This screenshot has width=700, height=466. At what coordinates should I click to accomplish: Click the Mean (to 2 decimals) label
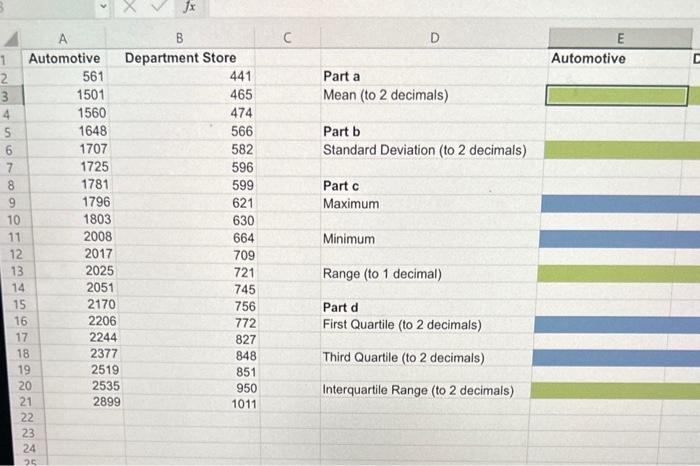386,95
